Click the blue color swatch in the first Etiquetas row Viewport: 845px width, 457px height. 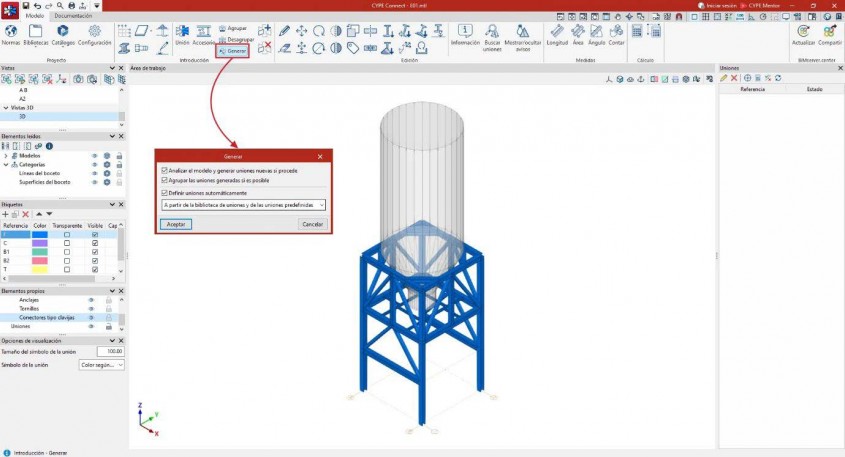pyautogui.click(x=40, y=234)
